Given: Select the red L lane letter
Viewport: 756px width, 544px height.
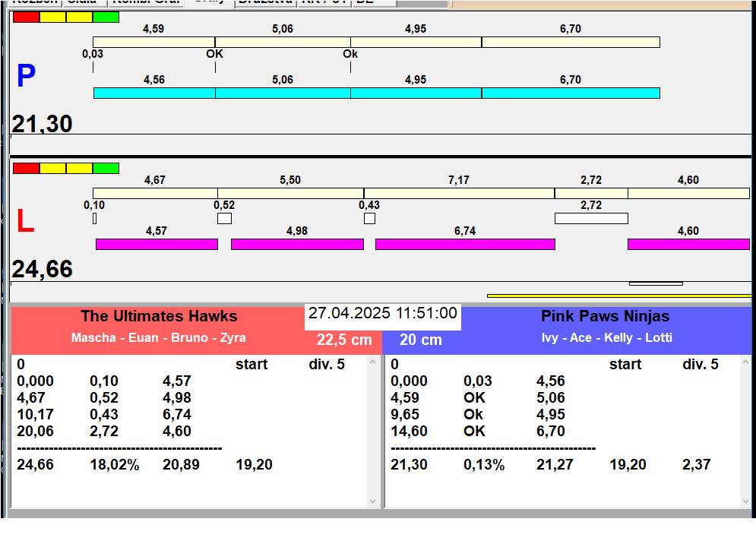Looking at the screenshot, I should 25,222.
